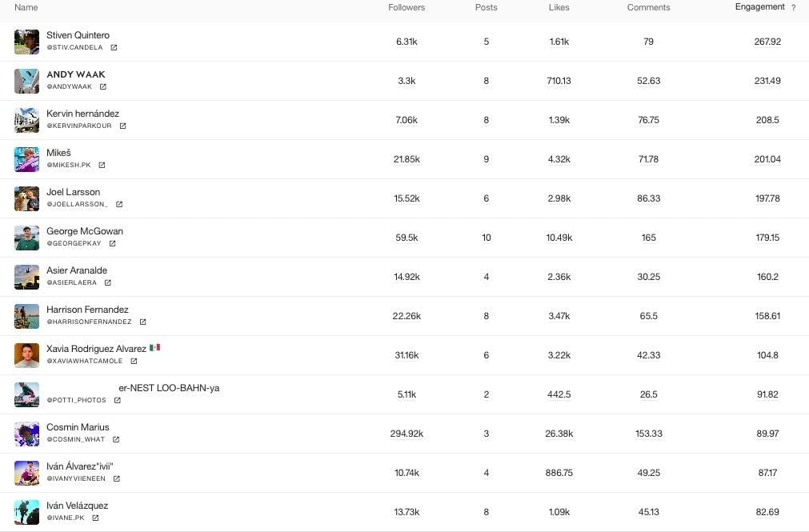
Task: Click Iván Velázquez's avatar thumbnail
Action: point(26,512)
